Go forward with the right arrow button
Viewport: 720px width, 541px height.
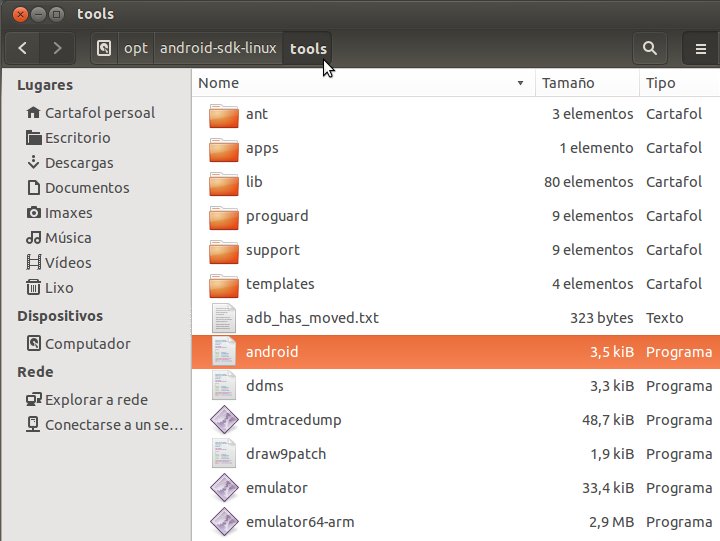tap(57, 48)
